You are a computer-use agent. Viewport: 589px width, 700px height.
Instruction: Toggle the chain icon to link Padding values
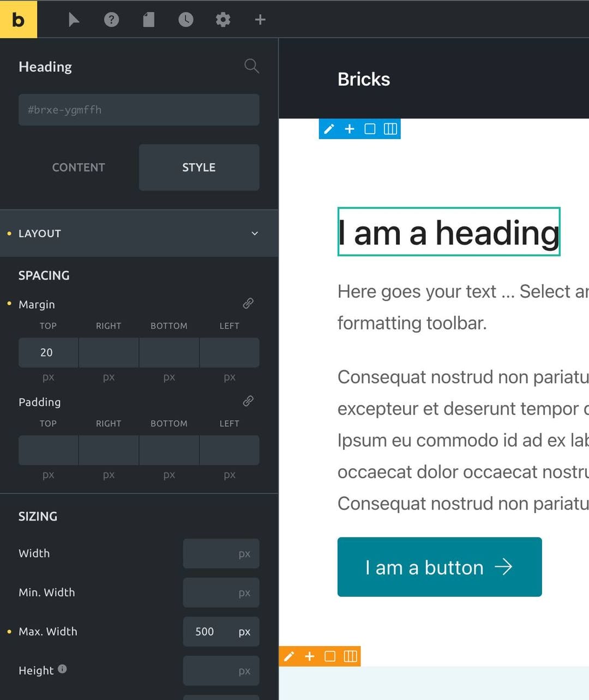248,401
